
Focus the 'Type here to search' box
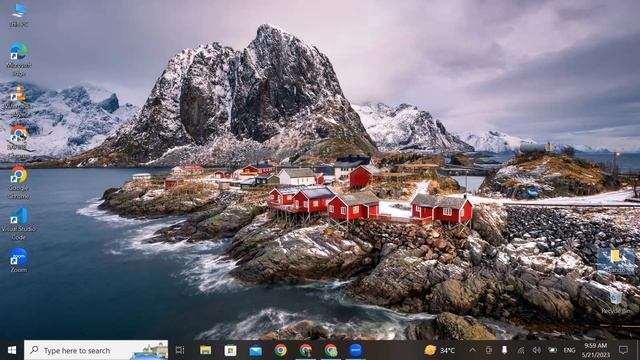tap(96, 350)
